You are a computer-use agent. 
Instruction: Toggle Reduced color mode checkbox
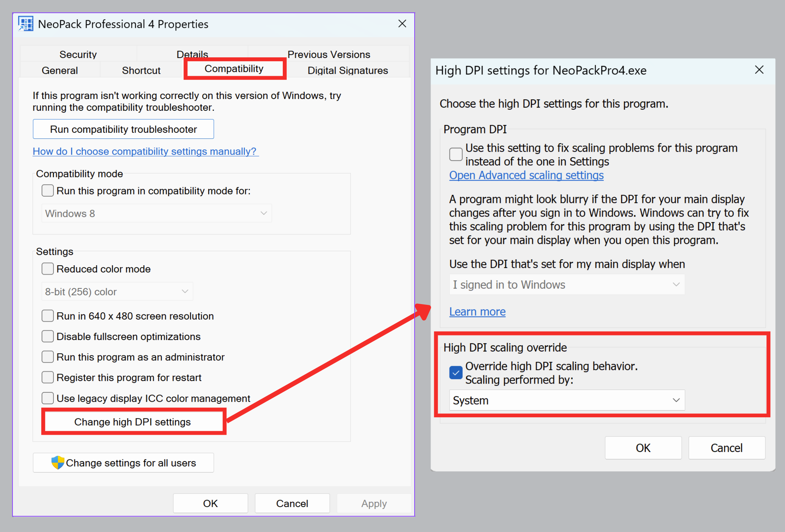tap(48, 269)
